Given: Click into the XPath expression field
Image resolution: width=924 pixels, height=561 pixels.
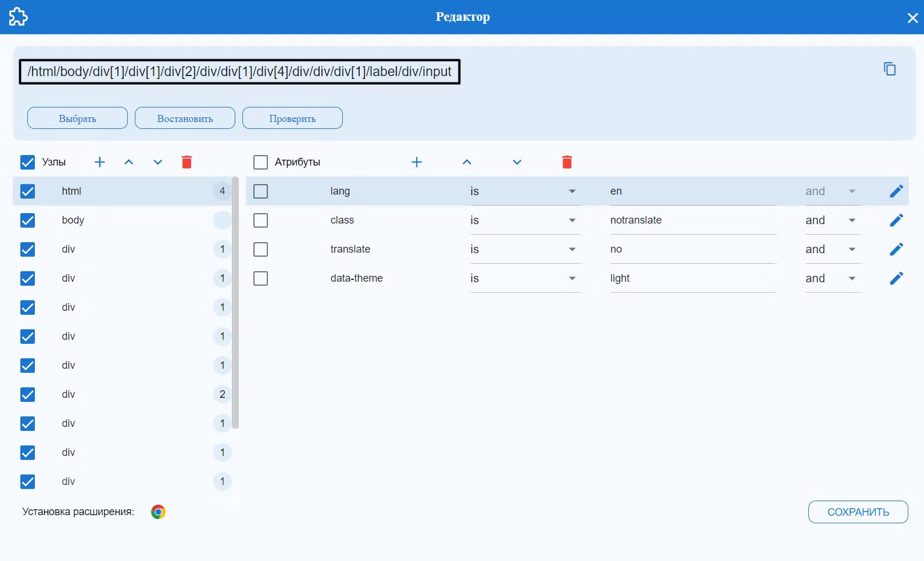Looking at the screenshot, I should coord(239,71).
